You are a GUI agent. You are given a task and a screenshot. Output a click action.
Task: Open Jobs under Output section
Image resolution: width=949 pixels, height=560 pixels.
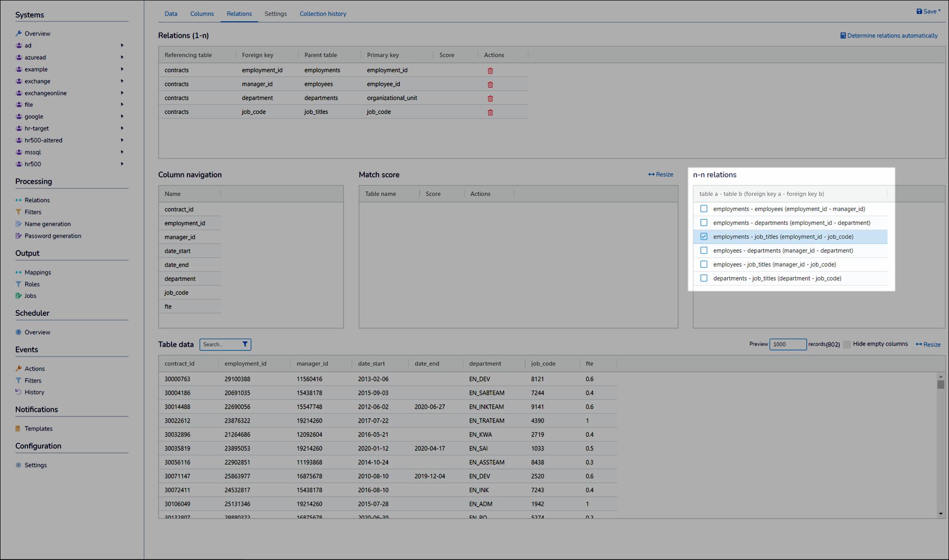30,296
